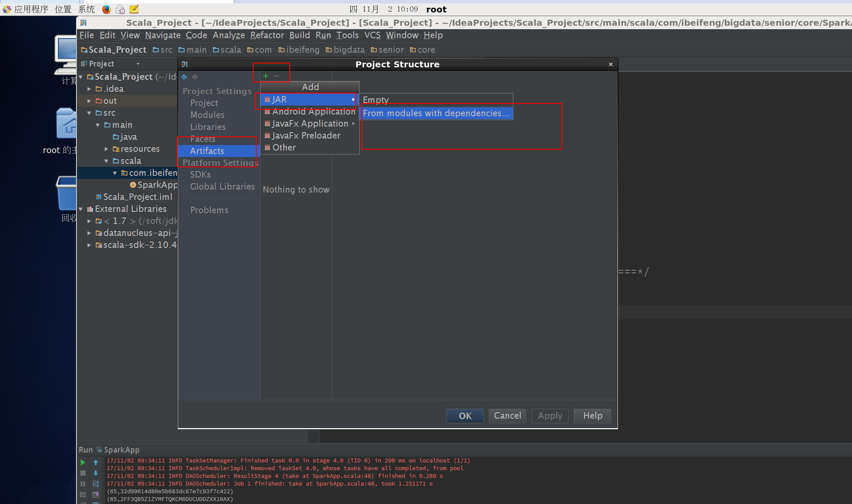Viewport: 852px width, 504px height.
Task: Select From modules with dependencies menu item
Action: pos(436,113)
